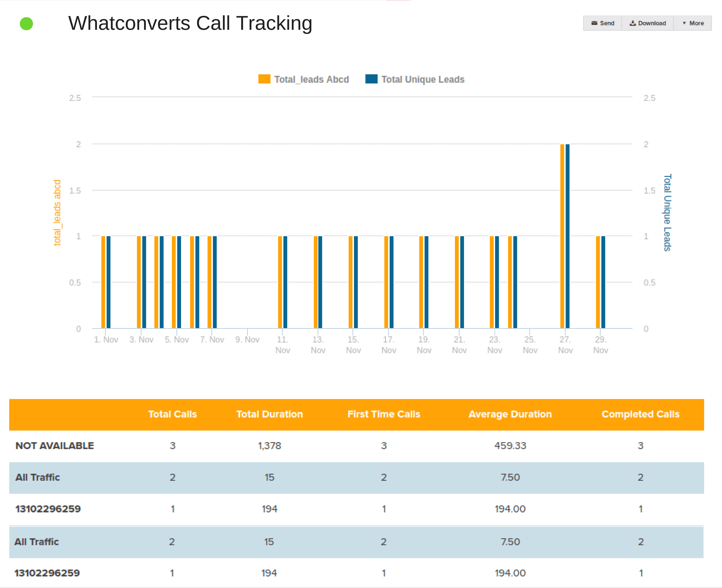Click the Average Duration column header

point(510,414)
